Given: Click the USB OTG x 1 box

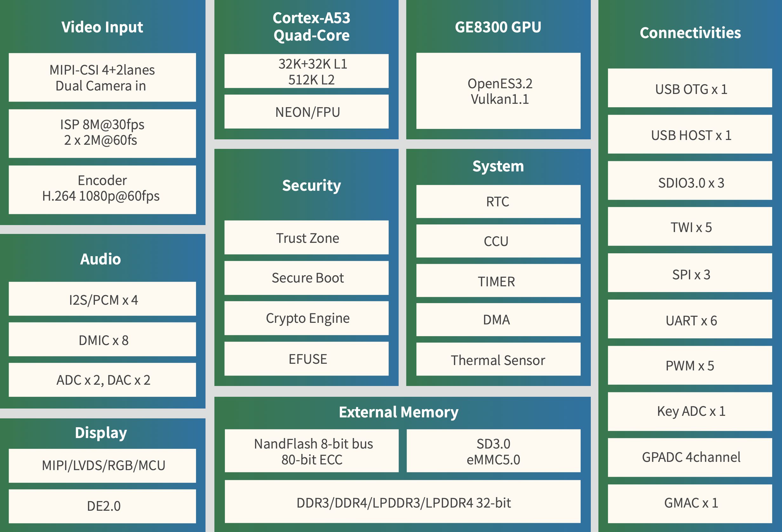Looking at the screenshot, I should tap(690, 88).
